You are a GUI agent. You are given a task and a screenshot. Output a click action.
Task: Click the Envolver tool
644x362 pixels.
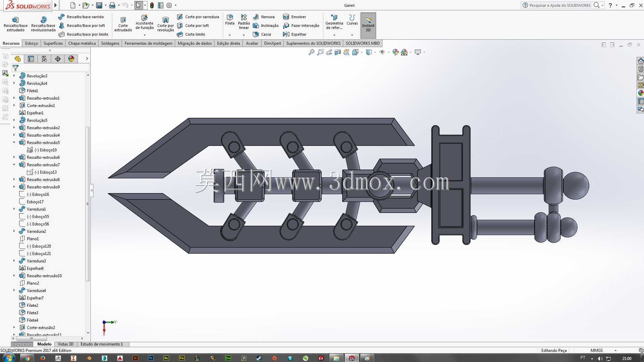pyautogui.click(x=294, y=17)
